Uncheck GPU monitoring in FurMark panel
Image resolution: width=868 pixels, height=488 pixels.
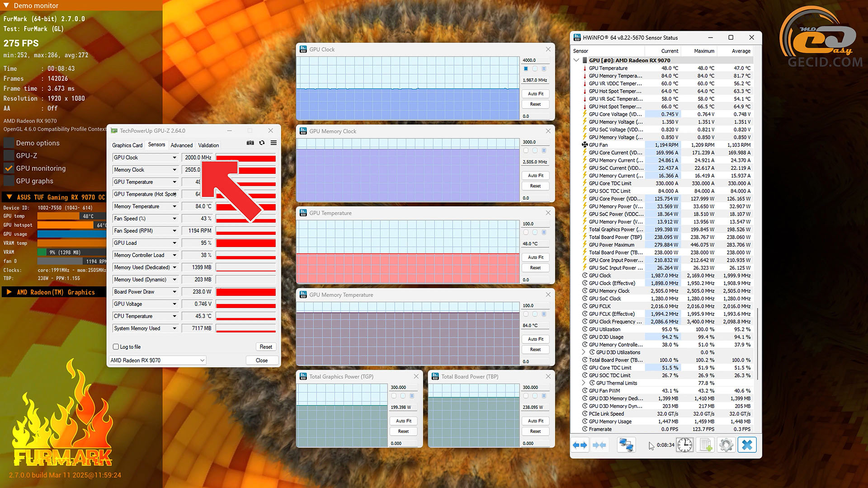tap(9, 168)
